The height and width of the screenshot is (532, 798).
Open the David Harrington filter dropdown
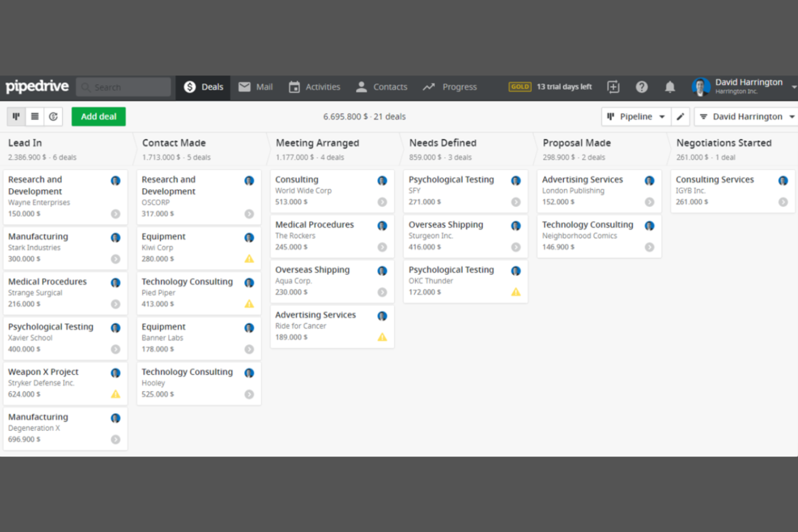pos(746,116)
